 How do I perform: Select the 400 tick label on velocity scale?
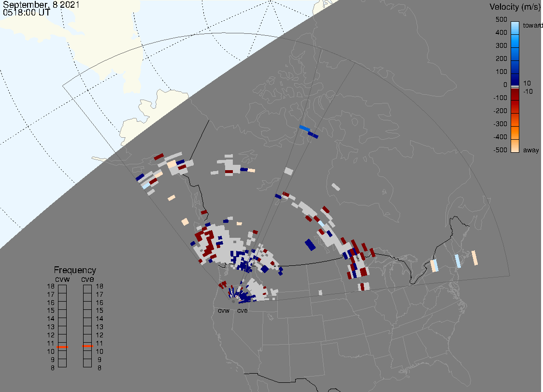tap(501, 32)
